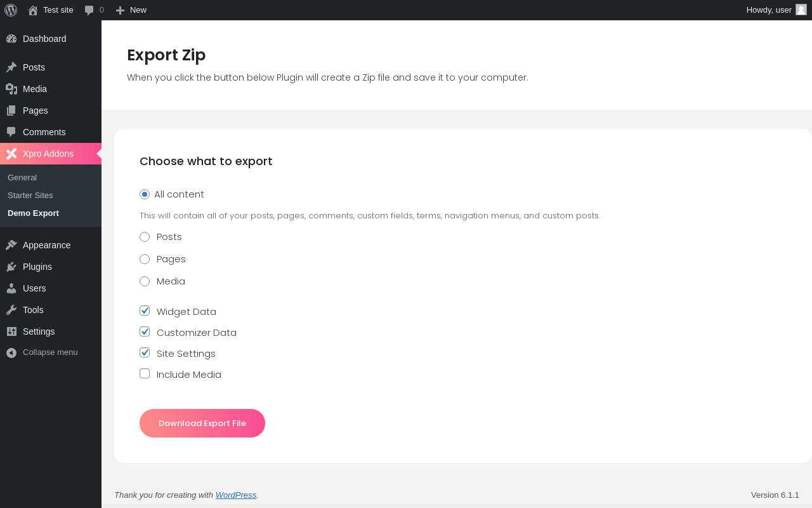The height and width of the screenshot is (508, 812).
Task: Select the Media radio option
Action: [145, 281]
